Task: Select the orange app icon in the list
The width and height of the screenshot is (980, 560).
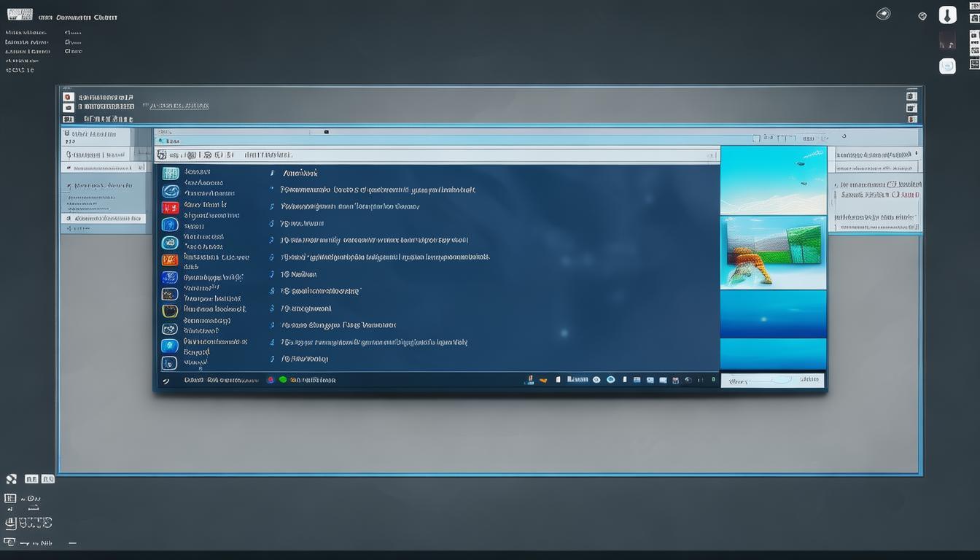Action: tap(169, 260)
